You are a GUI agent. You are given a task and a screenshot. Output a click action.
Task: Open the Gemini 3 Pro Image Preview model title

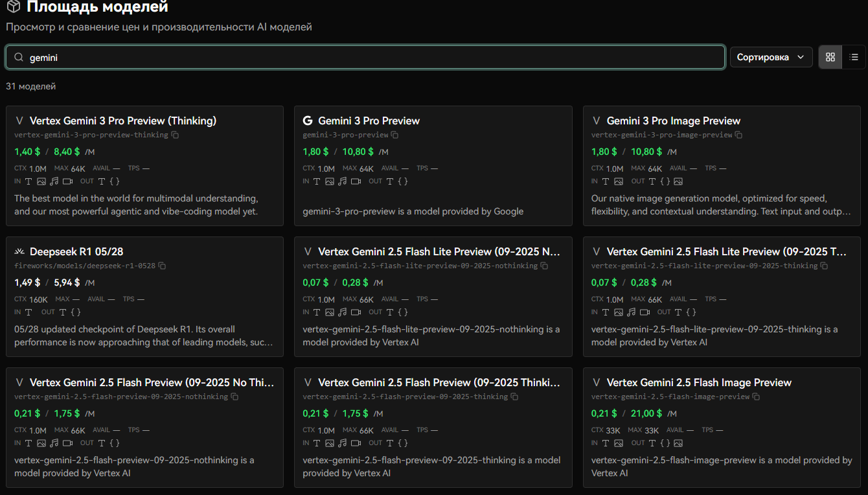click(x=674, y=121)
